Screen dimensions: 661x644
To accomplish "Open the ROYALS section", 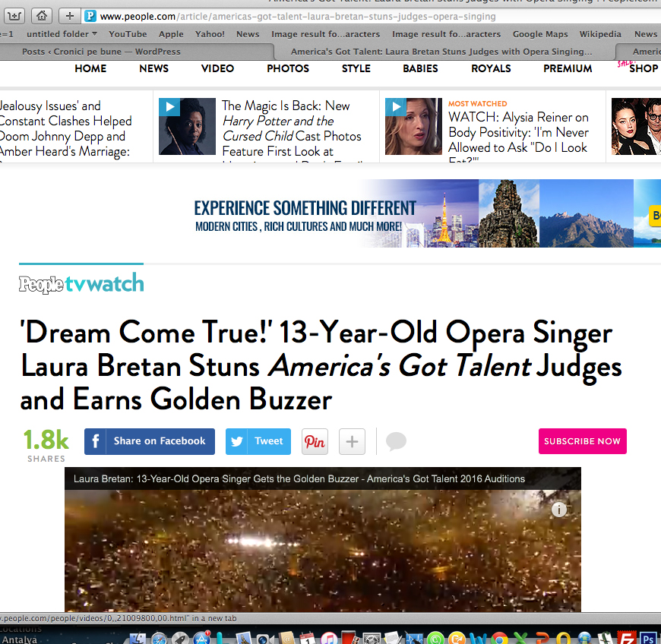I will click(491, 68).
